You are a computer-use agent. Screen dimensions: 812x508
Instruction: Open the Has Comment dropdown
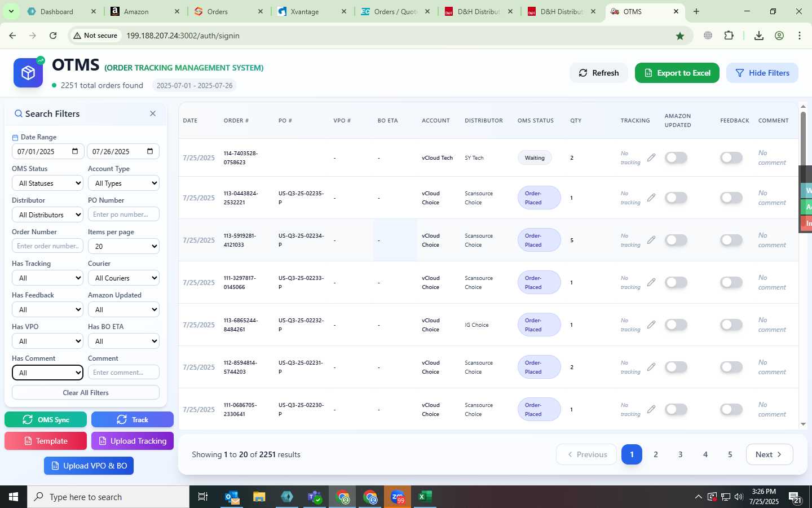pyautogui.click(x=47, y=373)
